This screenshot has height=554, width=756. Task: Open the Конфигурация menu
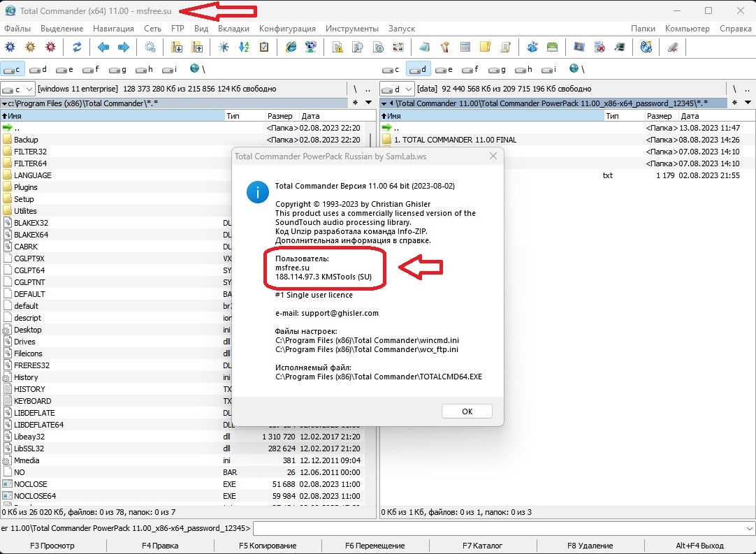287,29
